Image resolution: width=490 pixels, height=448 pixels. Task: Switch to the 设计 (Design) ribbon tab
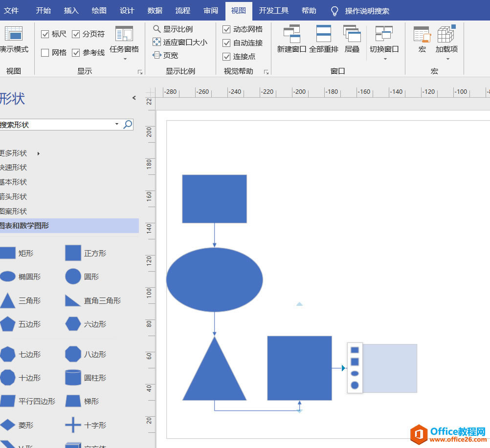tap(127, 11)
